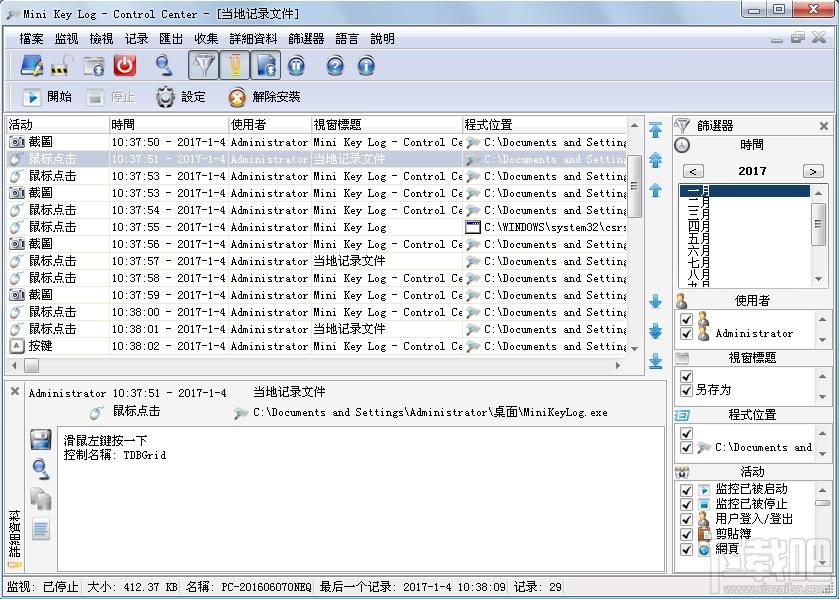Open the 监视 menu

coord(66,39)
